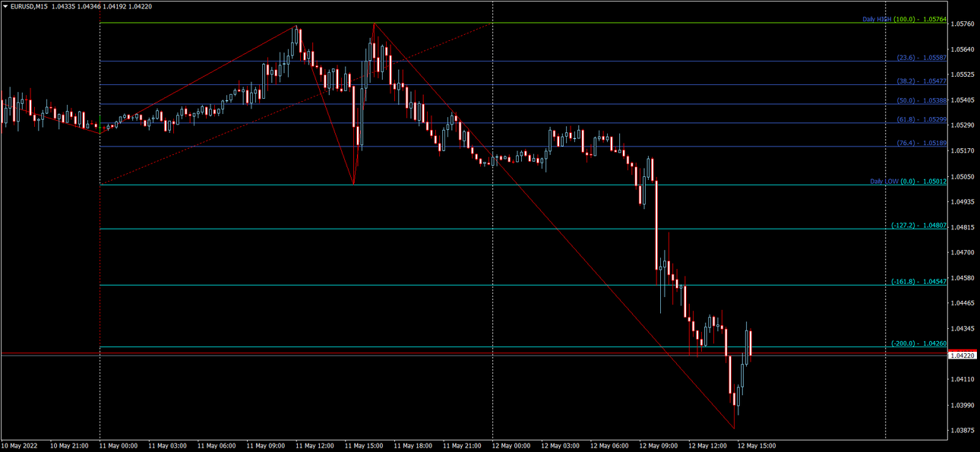This screenshot has height=452, width=980.
Task: Click price scale value 1.04110
Action: tap(963, 379)
